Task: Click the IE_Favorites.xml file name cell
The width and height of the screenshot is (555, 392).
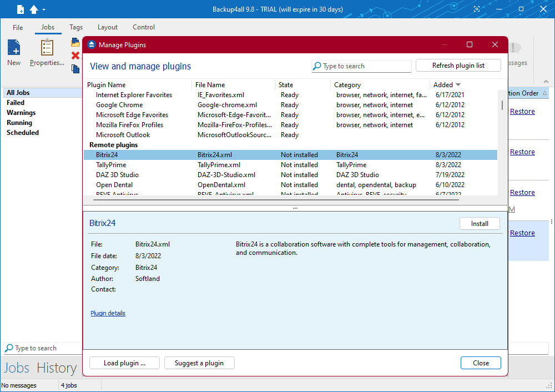Action: [221, 95]
